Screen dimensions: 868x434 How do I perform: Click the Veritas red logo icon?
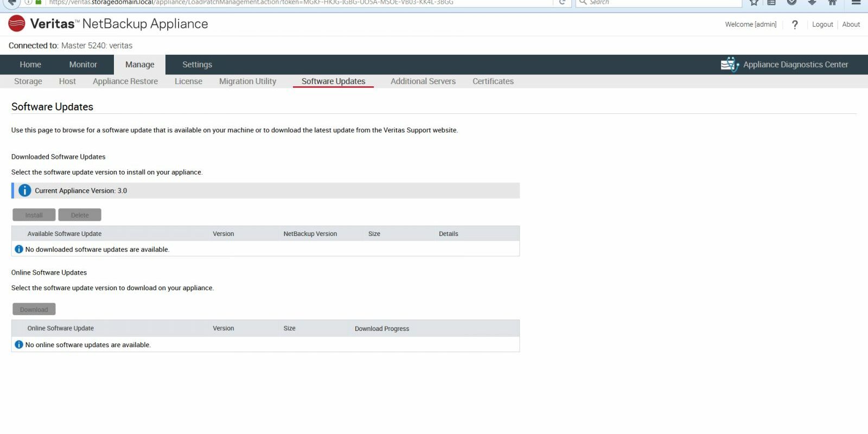[17, 24]
